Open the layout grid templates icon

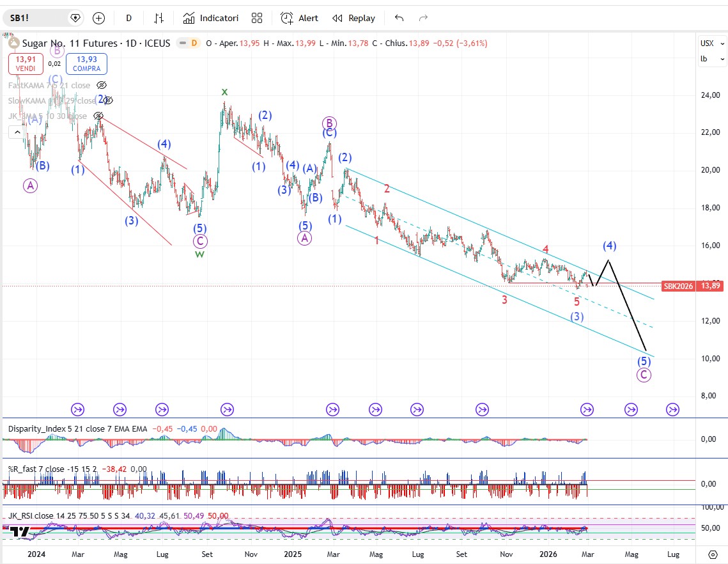(x=257, y=18)
